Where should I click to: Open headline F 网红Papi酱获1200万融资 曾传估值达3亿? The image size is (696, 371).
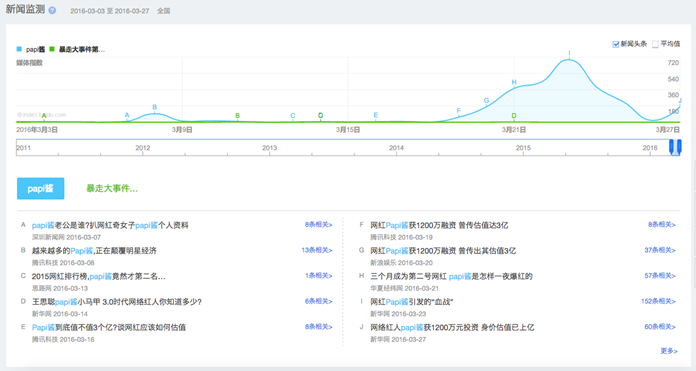tap(439, 225)
